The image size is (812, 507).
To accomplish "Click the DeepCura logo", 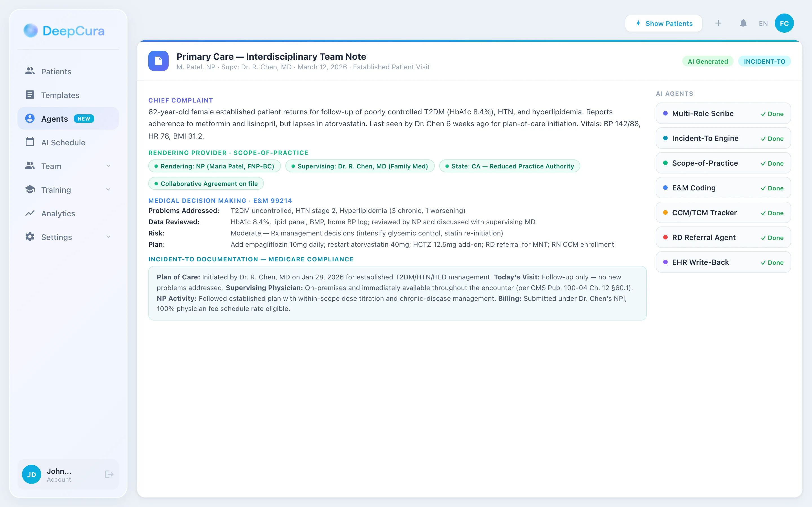I will tap(64, 31).
